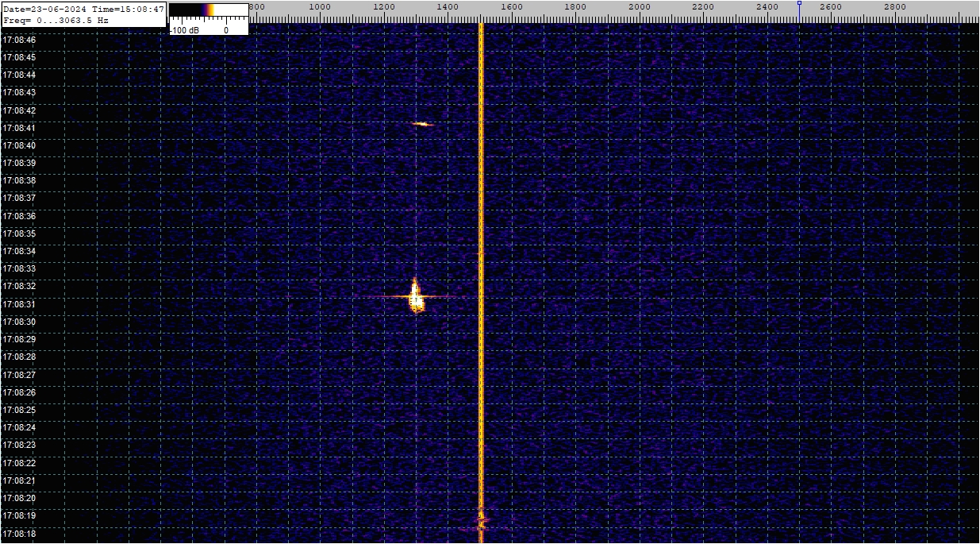Click the 17:08:41 time label

point(19,128)
